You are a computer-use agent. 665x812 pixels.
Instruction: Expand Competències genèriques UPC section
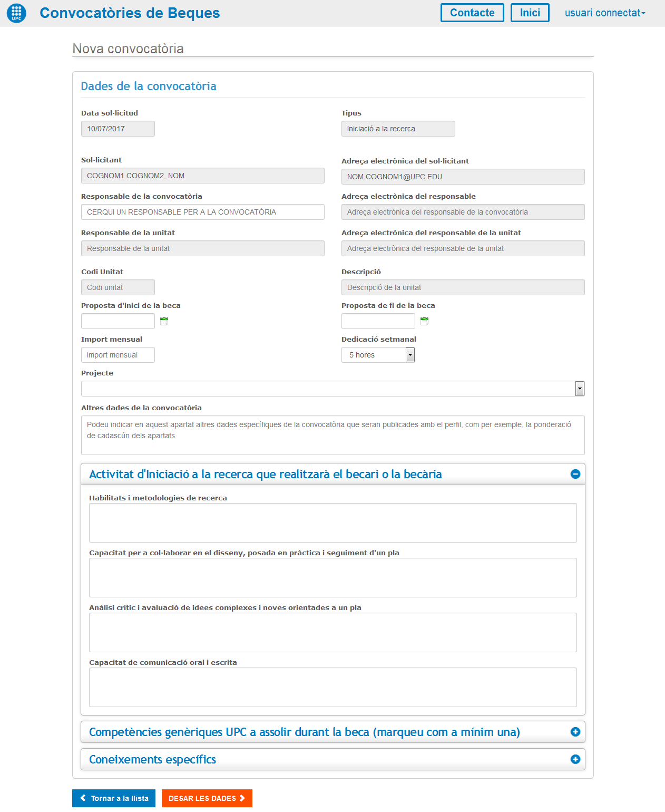[x=575, y=732]
